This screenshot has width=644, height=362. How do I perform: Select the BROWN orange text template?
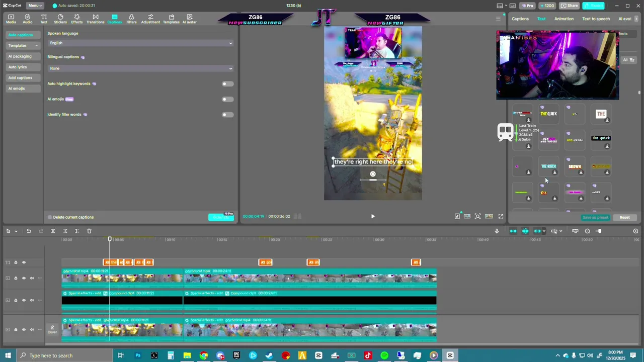[575, 166]
